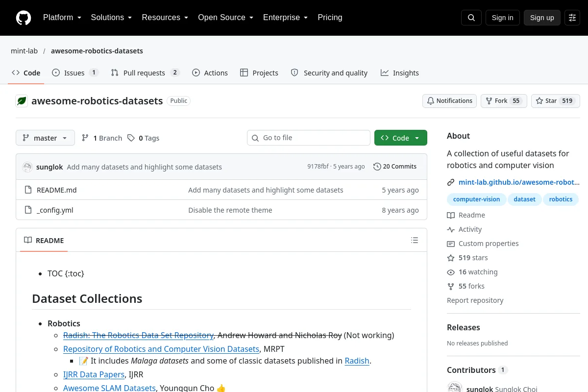Click the _config.yml file icon

tap(28, 210)
